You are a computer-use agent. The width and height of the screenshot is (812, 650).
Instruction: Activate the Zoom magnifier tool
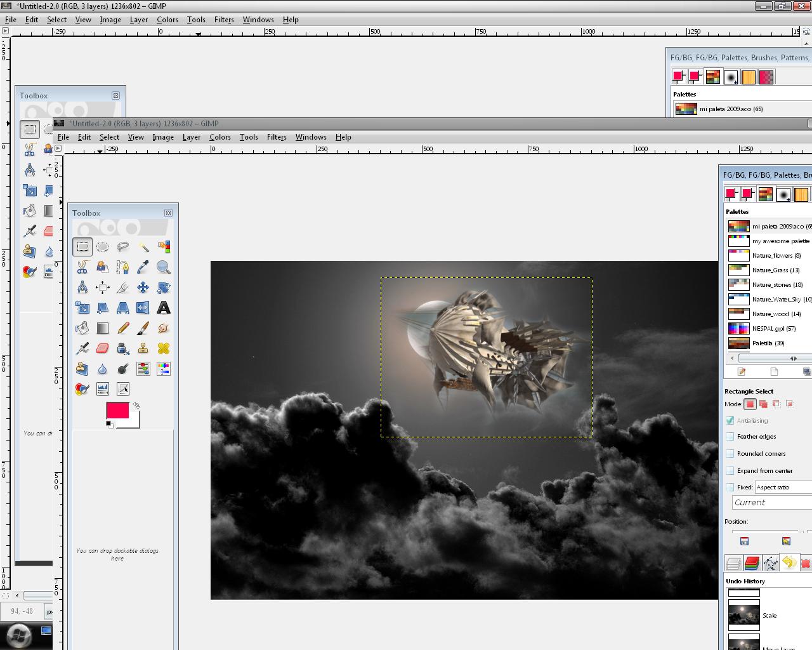(164, 267)
